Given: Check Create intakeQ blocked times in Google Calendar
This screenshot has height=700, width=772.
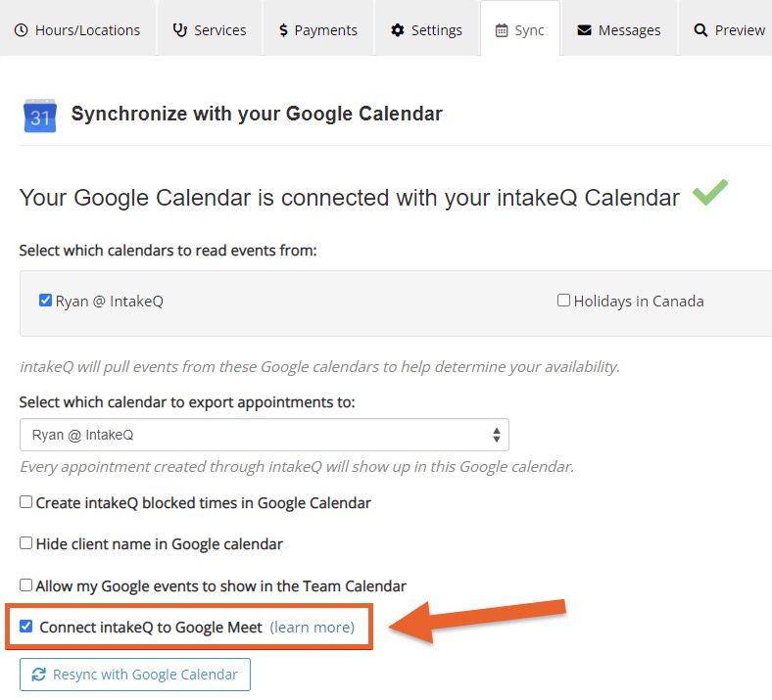Looking at the screenshot, I should pyautogui.click(x=25, y=502).
